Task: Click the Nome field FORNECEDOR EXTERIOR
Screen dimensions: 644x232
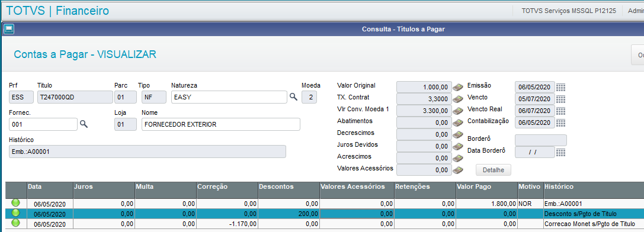Action: [x=221, y=124]
